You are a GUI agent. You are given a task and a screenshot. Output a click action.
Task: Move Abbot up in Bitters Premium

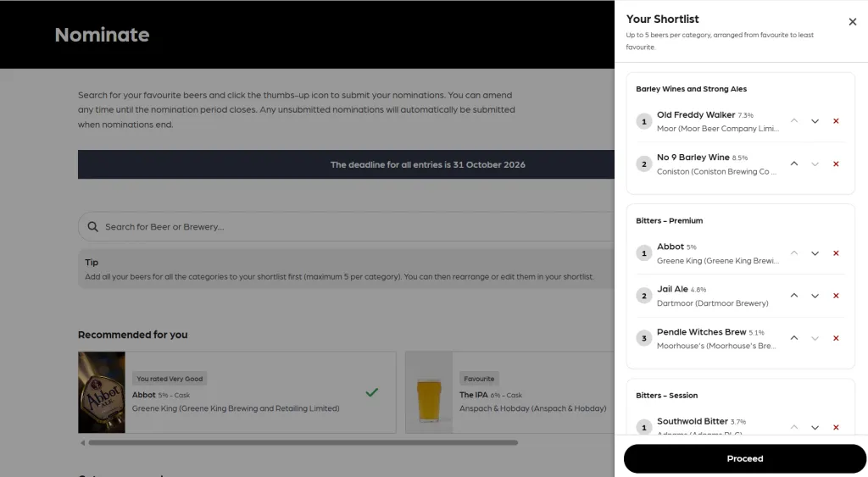pyautogui.click(x=793, y=252)
